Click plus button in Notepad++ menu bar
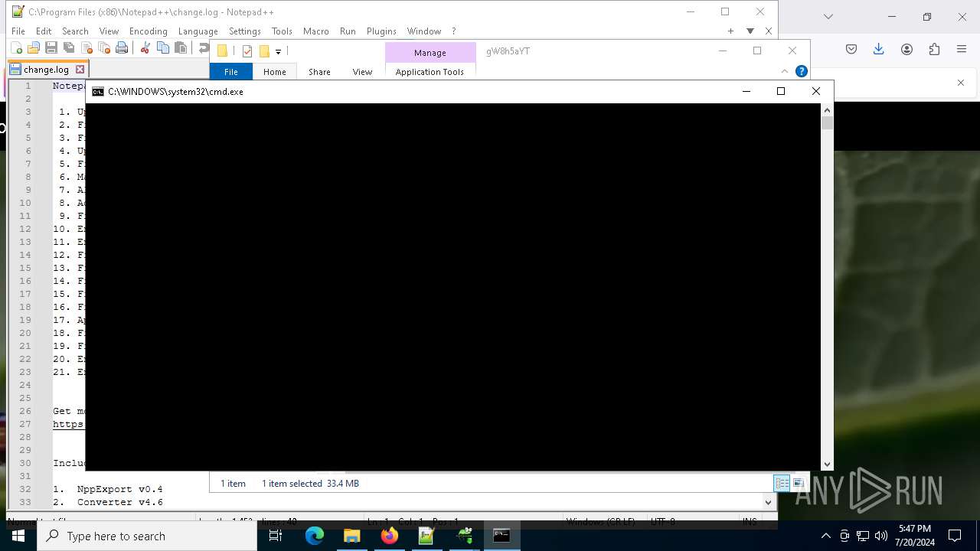 click(x=730, y=31)
